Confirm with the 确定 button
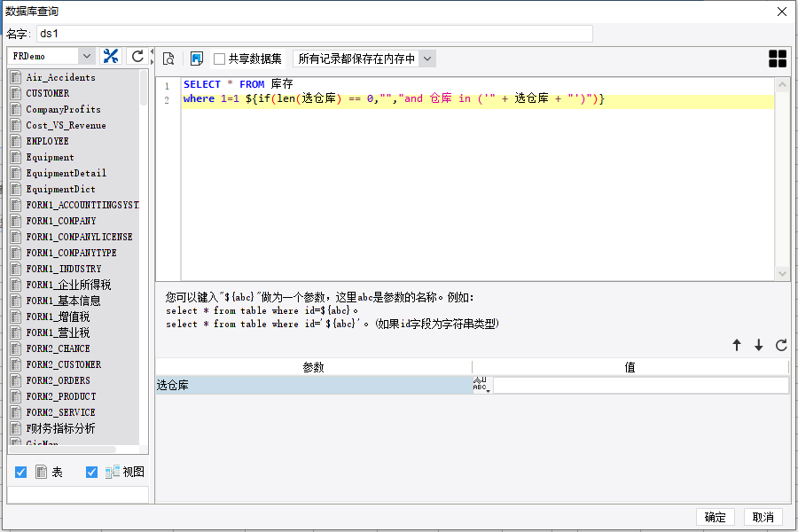The width and height of the screenshot is (798, 532). (715, 517)
